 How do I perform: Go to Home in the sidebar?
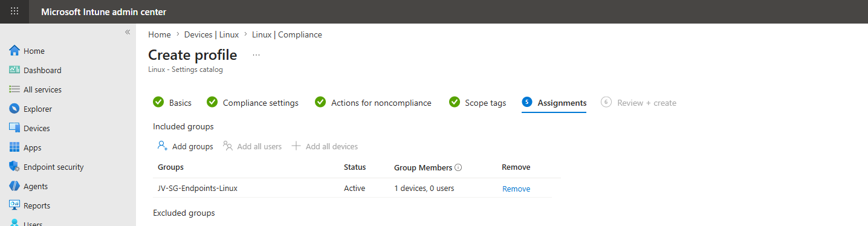pyautogui.click(x=34, y=51)
